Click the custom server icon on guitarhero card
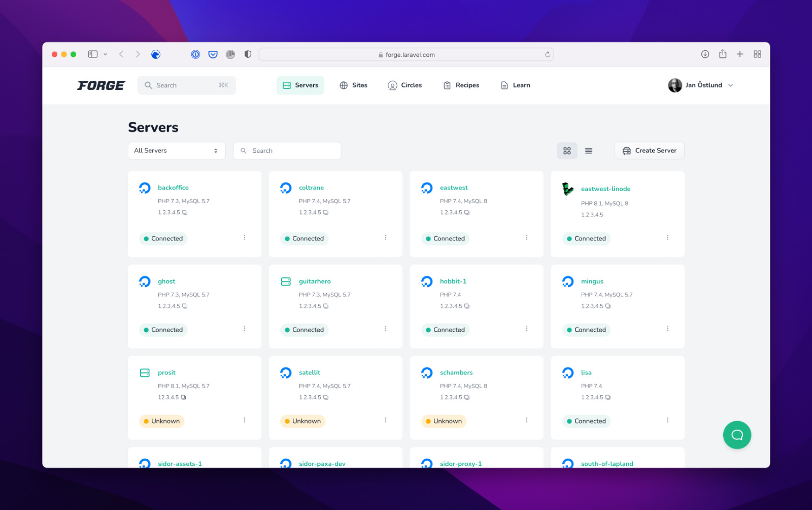Viewport: 812px width, 510px height. [x=285, y=281]
